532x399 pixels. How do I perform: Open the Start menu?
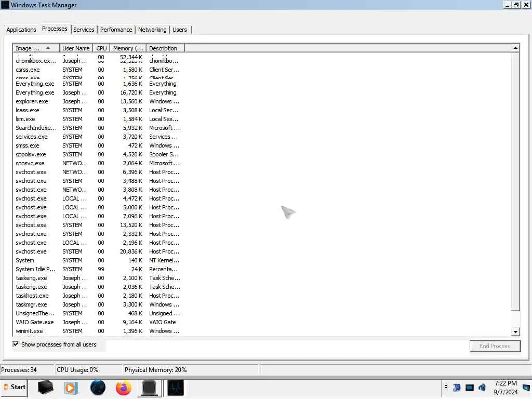14,387
